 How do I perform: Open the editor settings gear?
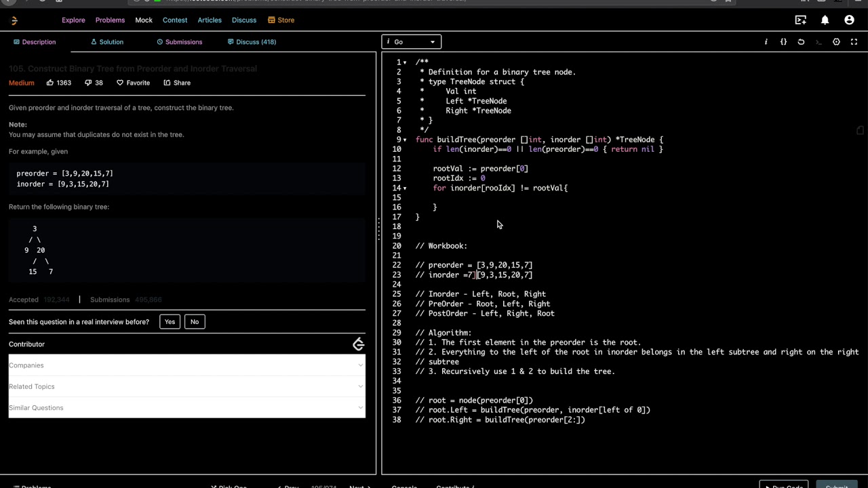[x=836, y=42]
